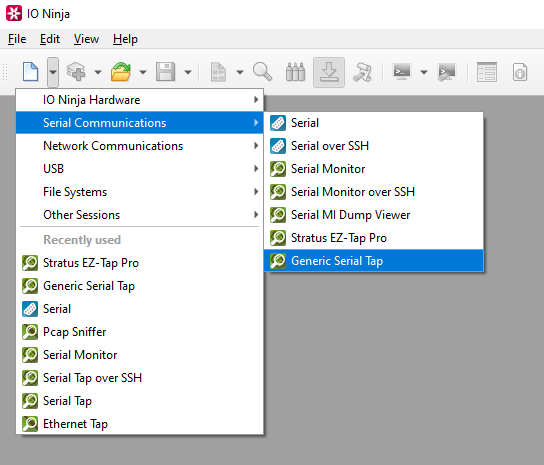The height and width of the screenshot is (465, 544).
Task: Open recently used Generic Serial Tap
Action: pyautogui.click(x=140, y=286)
